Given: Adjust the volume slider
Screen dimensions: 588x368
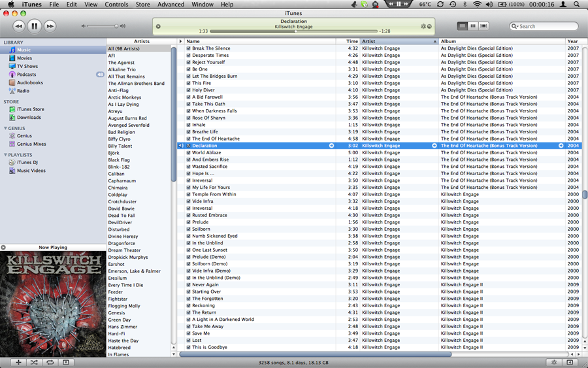Looking at the screenshot, I should 103,26.
